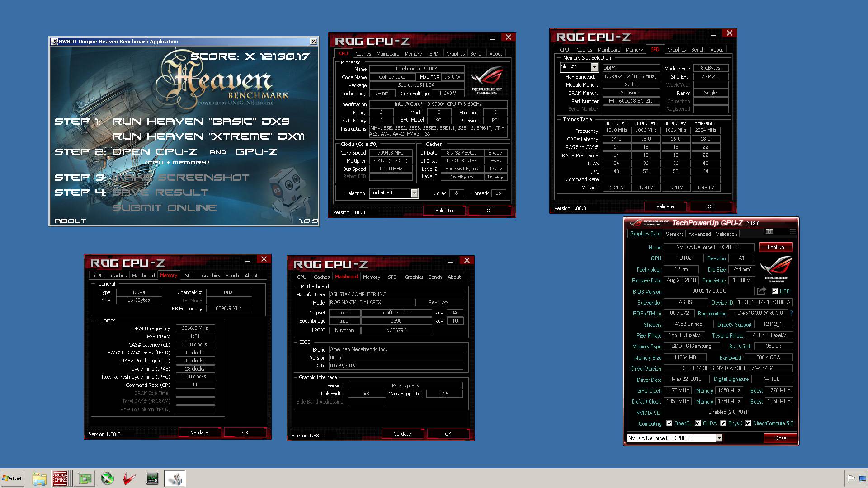Click the green jet icon in the taskbar
The width and height of the screenshot is (868, 488).
click(x=107, y=479)
